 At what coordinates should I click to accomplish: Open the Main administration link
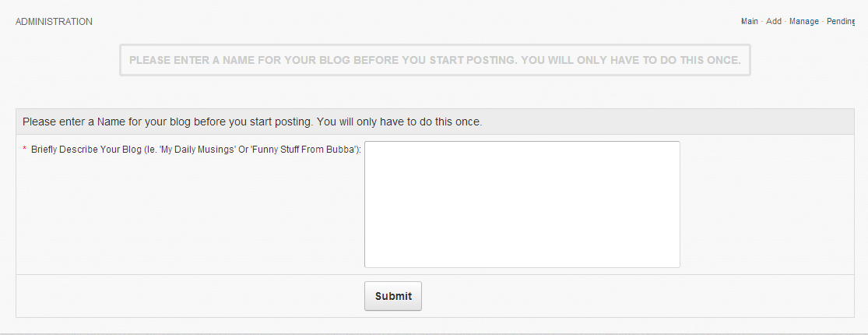click(x=749, y=22)
